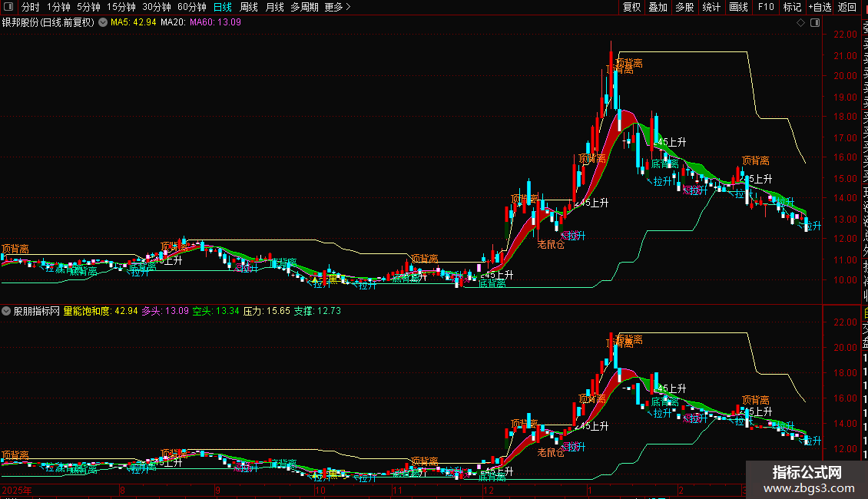Open the 画线 drawing tools
This screenshot has height=499, width=868.
(x=738, y=7)
